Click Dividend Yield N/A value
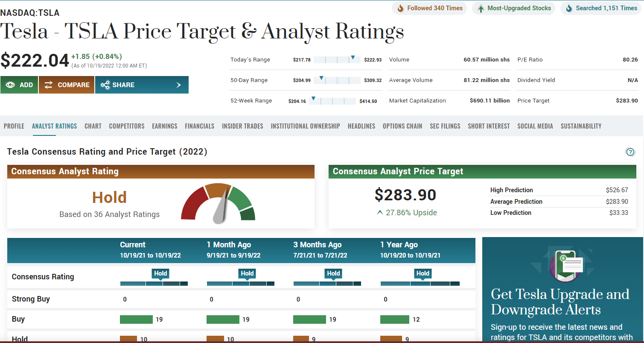This screenshot has height=343, width=644. pyautogui.click(x=633, y=80)
